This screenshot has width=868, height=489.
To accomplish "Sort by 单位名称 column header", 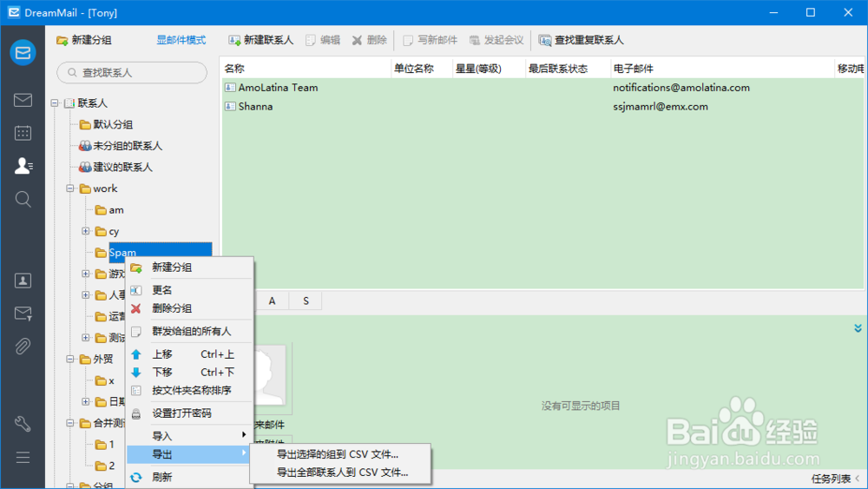I will [x=422, y=69].
